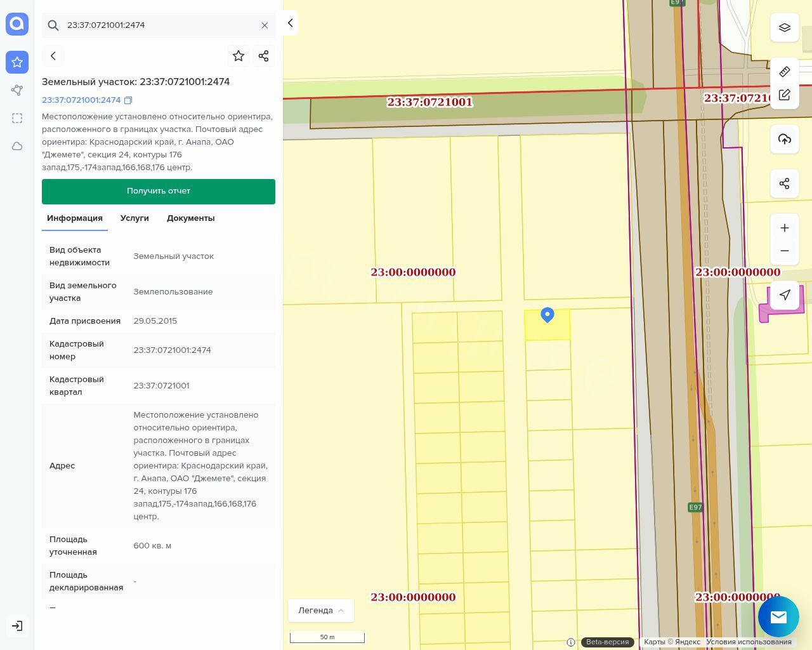The image size is (812, 650).
Task: Open the map layers panel
Action: coord(785,27)
